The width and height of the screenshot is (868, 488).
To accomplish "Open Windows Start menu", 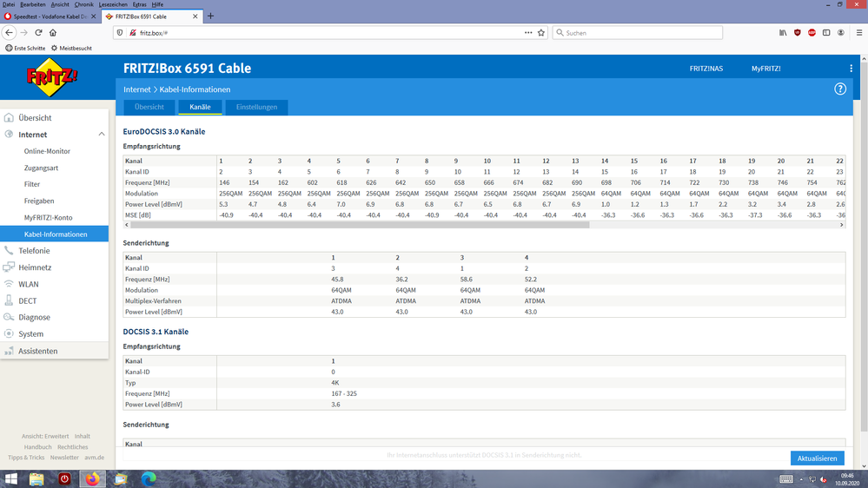I will pos(11,479).
